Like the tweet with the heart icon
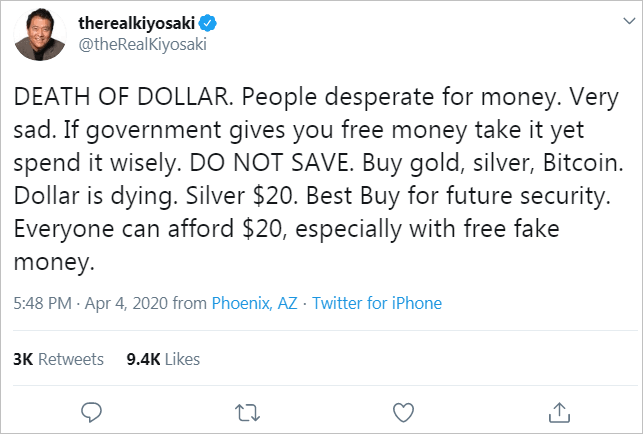This screenshot has height=434, width=643. coord(403,410)
